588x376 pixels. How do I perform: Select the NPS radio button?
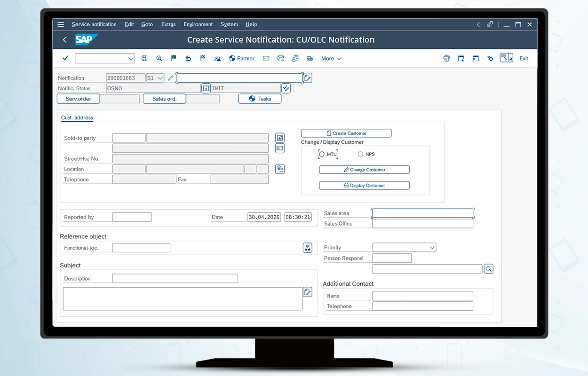click(x=361, y=154)
